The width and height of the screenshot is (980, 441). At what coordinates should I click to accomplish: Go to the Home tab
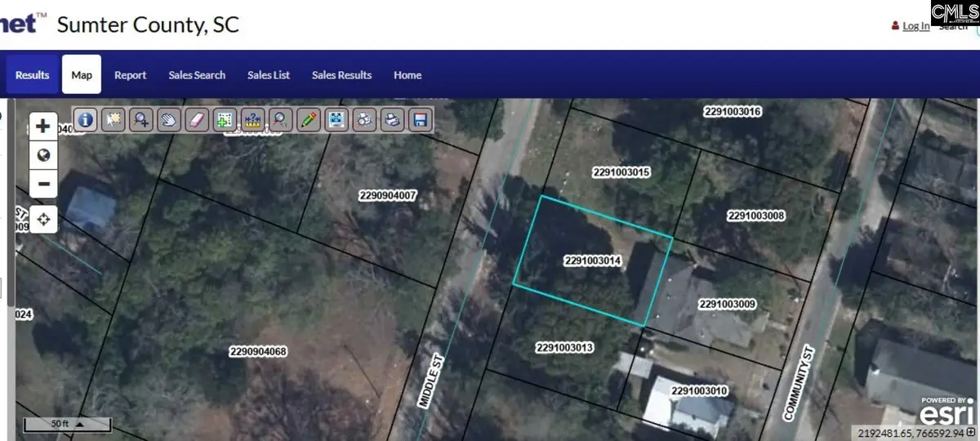pos(408,75)
